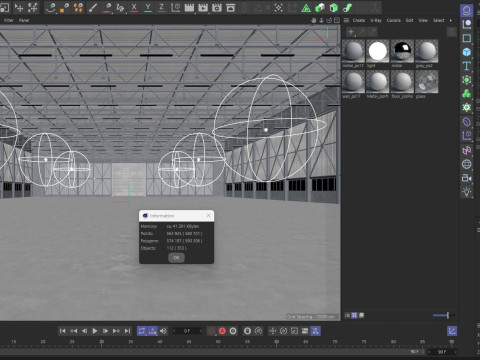The image size is (480, 360).
Task: Click the Camera object icon
Action: click(x=467, y=178)
